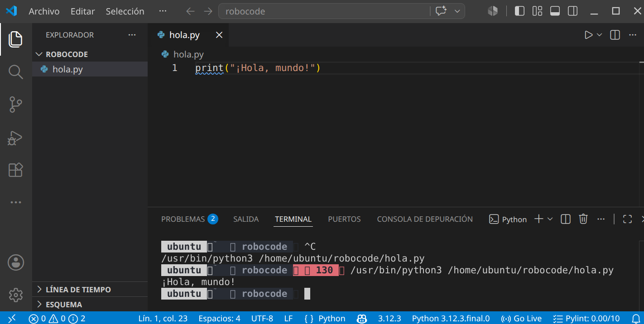Split the terminal
644x324 pixels.
click(565, 219)
